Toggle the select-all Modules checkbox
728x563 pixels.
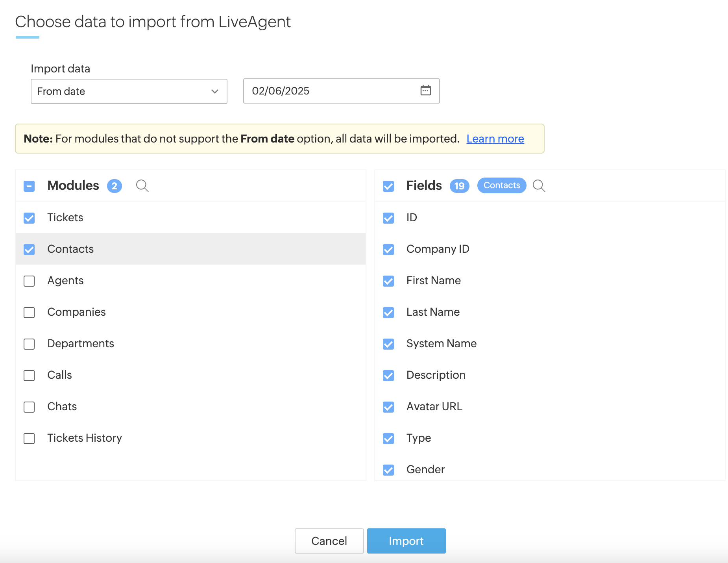(29, 186)
